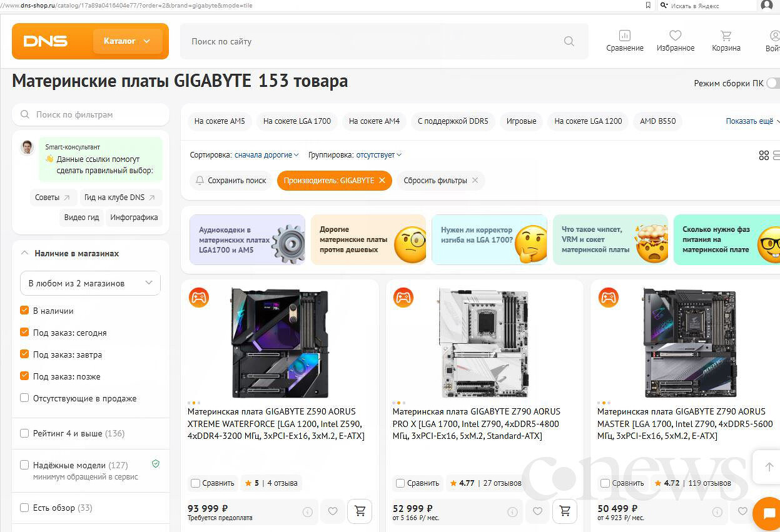Click the X on Сбросить фильтры
This screenshot has height=532, width=780.
475,181
